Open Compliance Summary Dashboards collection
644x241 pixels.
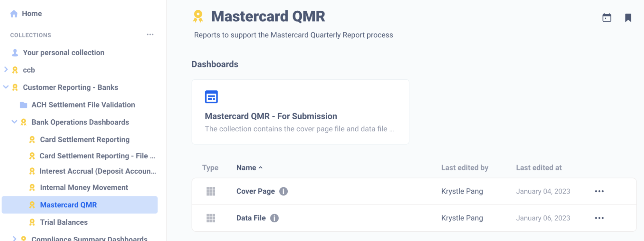coord(89,239)
